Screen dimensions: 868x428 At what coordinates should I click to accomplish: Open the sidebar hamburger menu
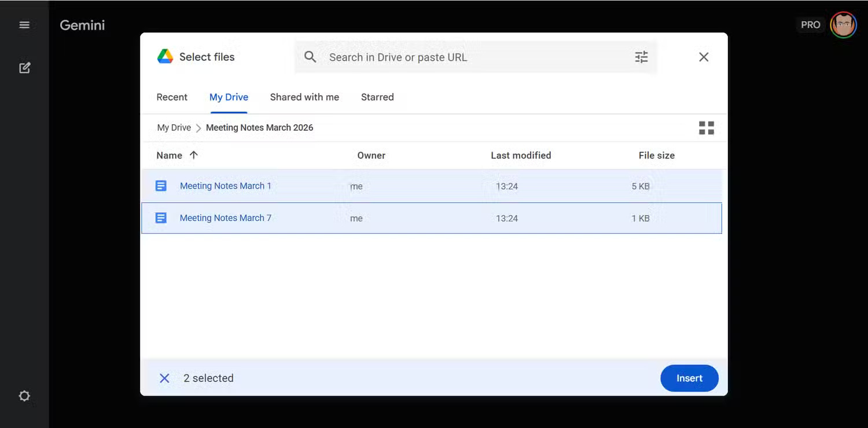tap(24, 24)
